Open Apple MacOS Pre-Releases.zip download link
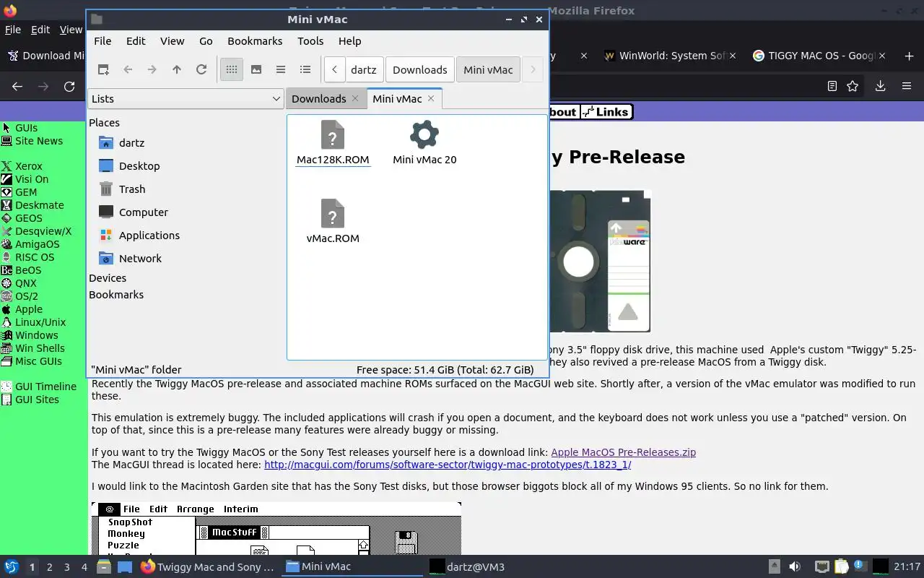 (624, 452)
